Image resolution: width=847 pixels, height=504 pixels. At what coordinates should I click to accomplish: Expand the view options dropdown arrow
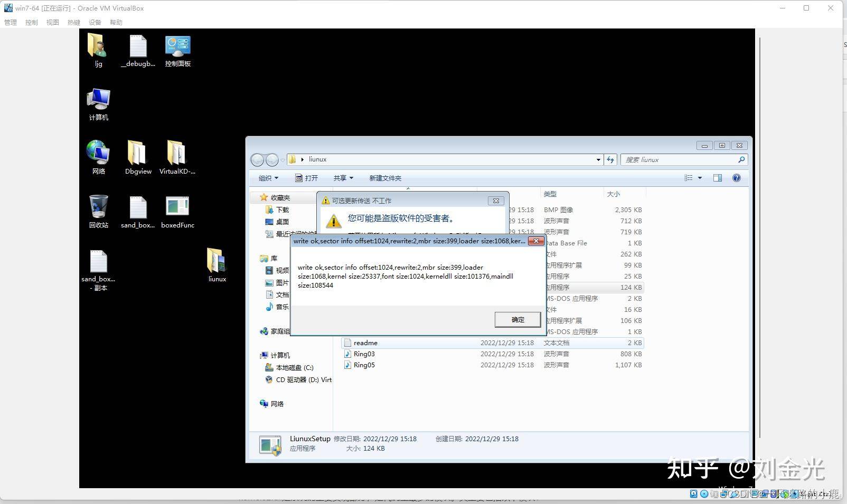coord(700,178)
